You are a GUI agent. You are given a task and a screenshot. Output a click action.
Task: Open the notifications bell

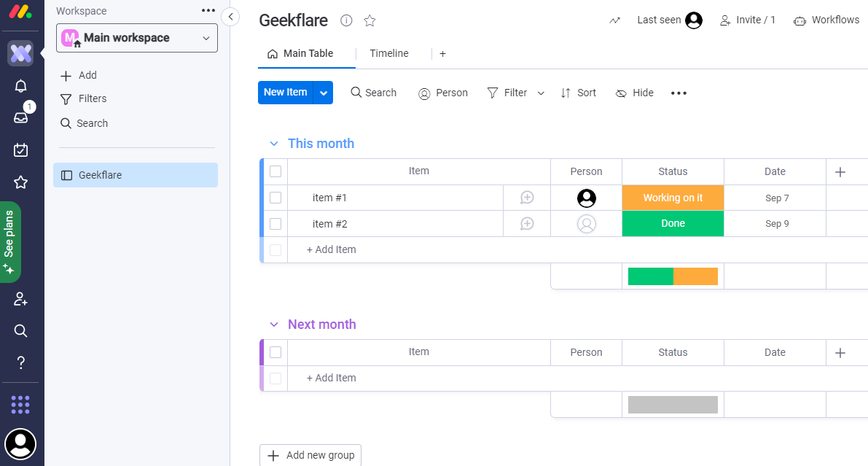tap(20, 86)
